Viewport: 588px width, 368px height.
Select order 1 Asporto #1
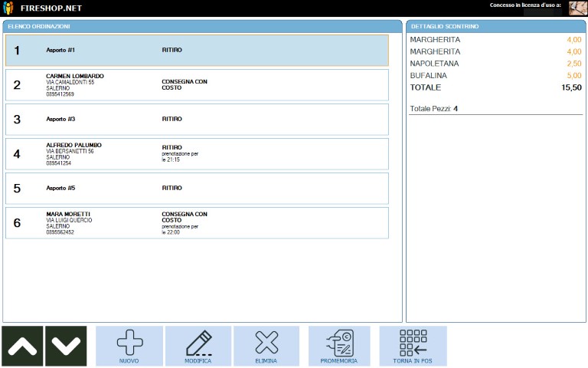pos(197,51)
